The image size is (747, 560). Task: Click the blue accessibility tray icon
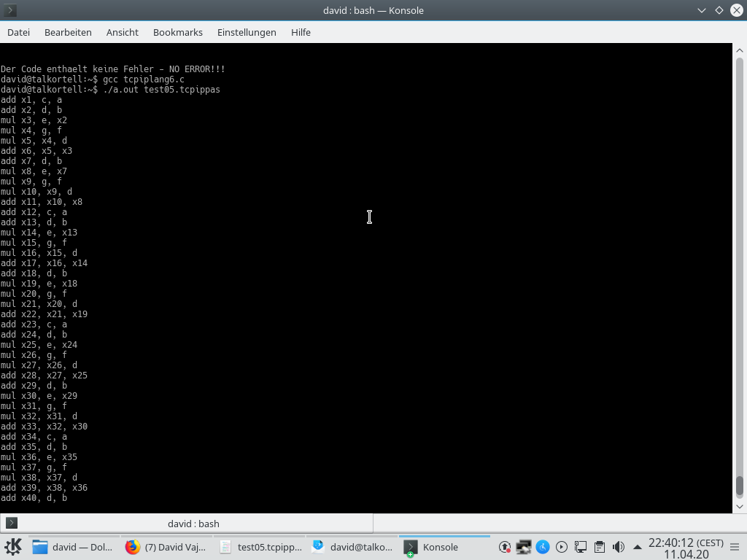(543, 547)
